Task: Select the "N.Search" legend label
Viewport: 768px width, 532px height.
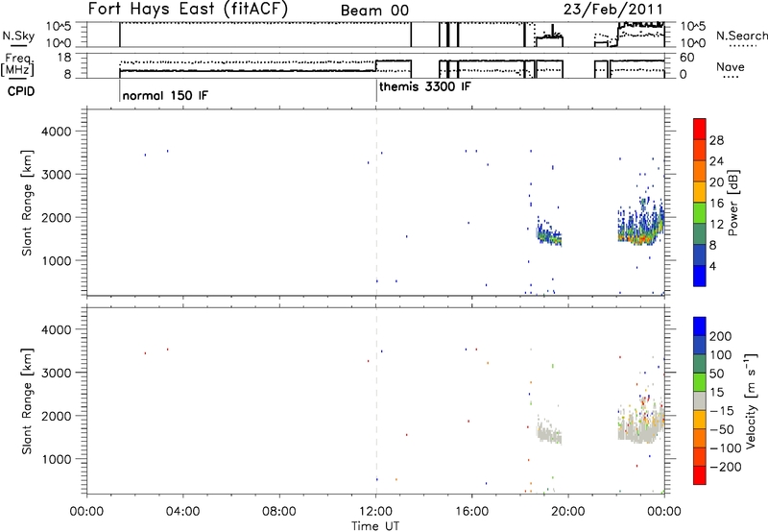Action: (741, 36)
